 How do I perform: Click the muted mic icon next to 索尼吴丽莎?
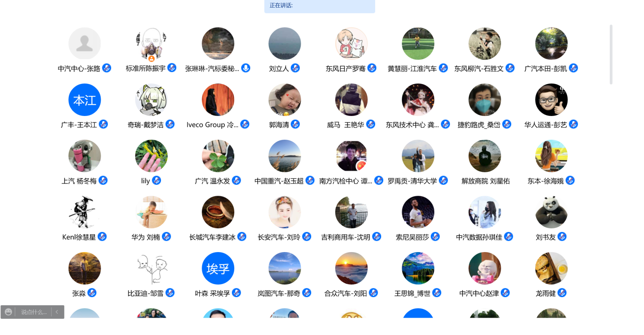click(436, 237)
